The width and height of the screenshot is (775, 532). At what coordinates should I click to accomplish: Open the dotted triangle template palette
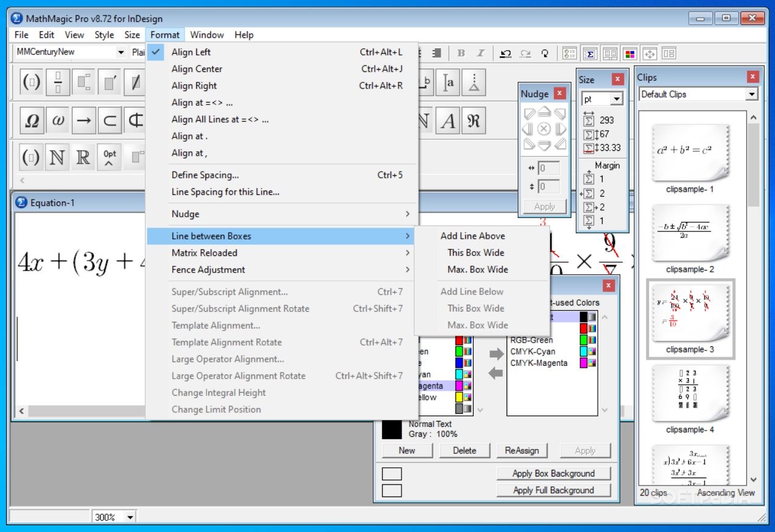(x=474, y=82)
